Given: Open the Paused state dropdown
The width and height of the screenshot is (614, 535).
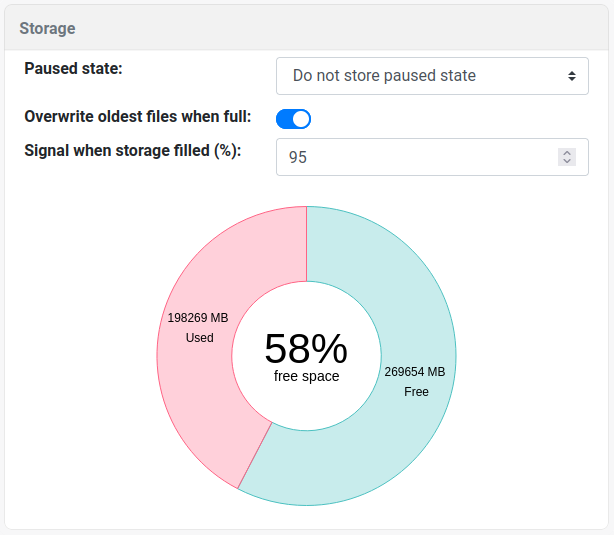Looking at the screenshot, I should (431, 75).
